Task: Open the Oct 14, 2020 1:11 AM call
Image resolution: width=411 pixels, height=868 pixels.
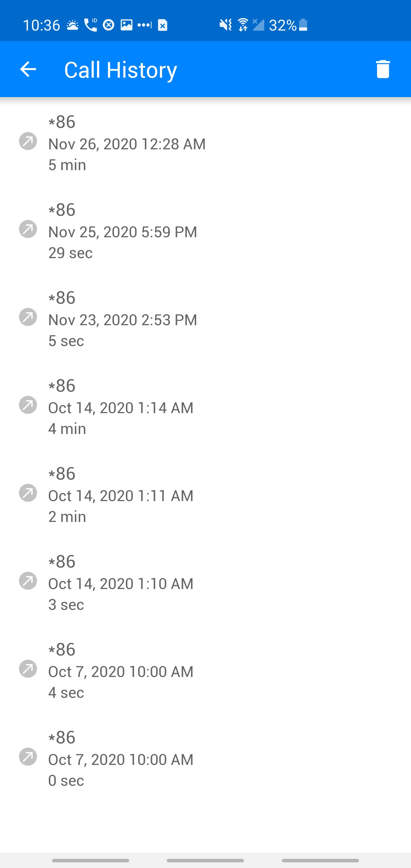Action: [x=121, y=496]
